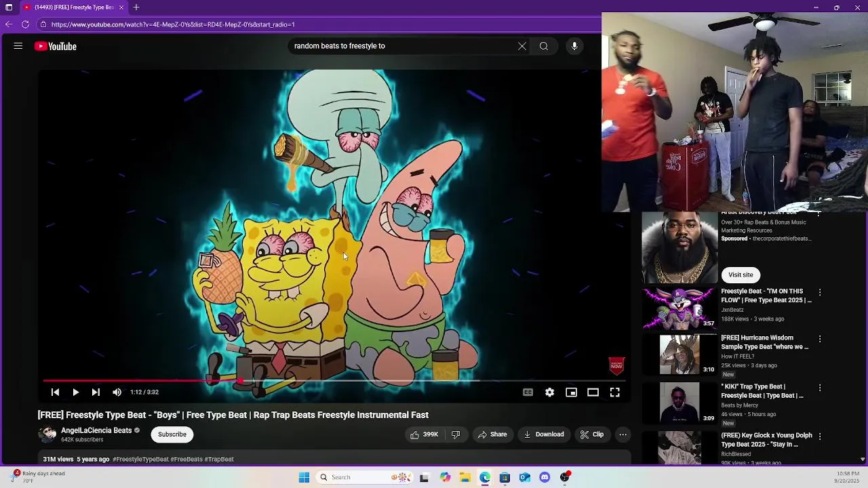Open menu for "KIKI" Trap Type Beat
The width and height of the screenshot is (868, 488).
pos(820,388)
